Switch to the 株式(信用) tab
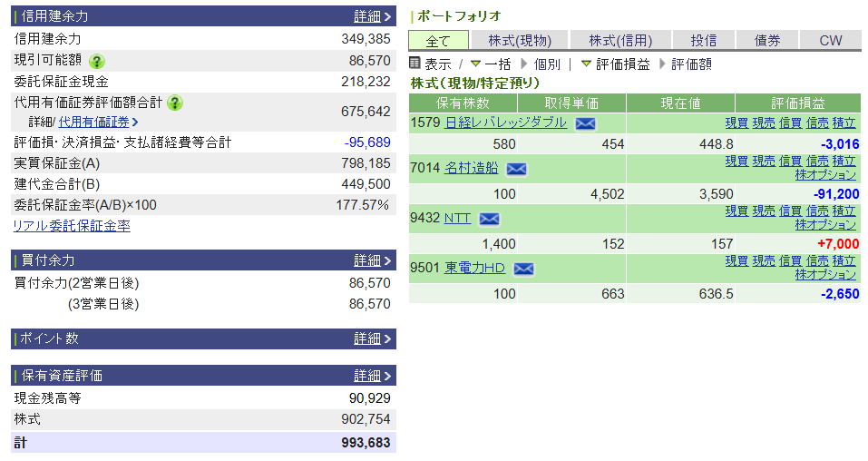The width and height of the screenshot is (868, 461). (620, 40)
